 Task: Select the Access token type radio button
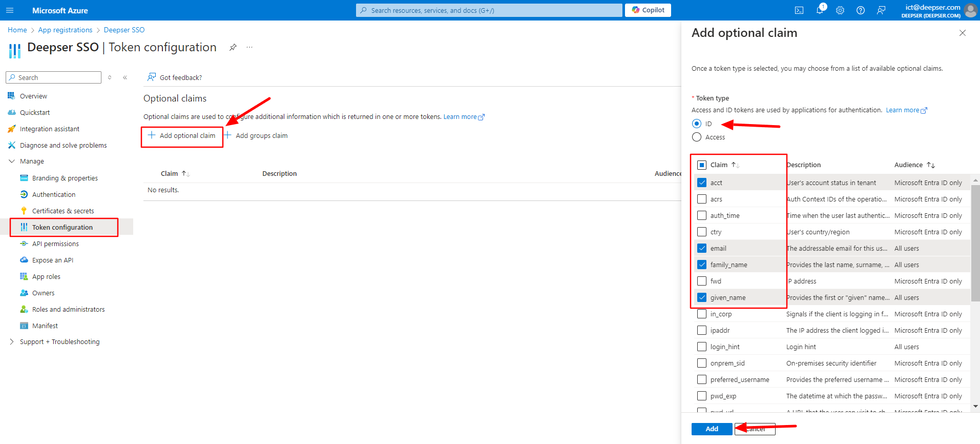[697, 137]
